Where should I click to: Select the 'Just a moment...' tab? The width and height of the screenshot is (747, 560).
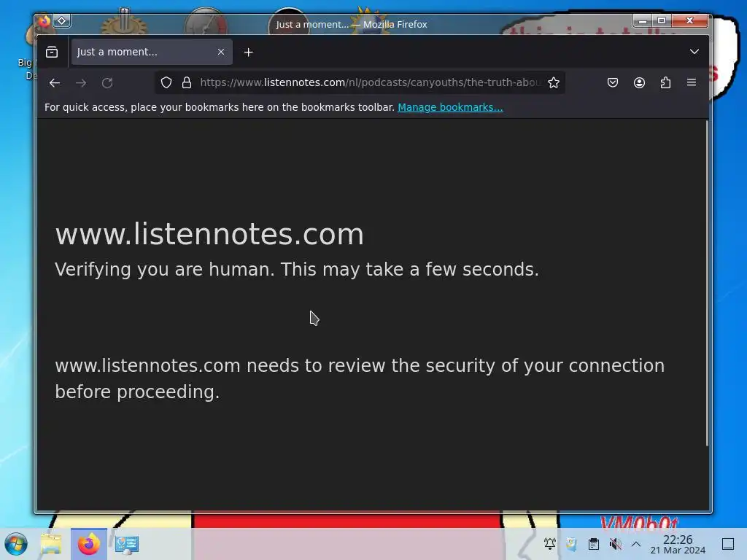tap(152, 52)
